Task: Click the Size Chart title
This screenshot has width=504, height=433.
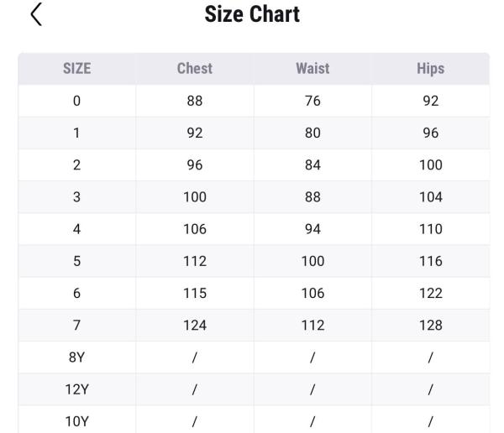Action: (252, 14)
